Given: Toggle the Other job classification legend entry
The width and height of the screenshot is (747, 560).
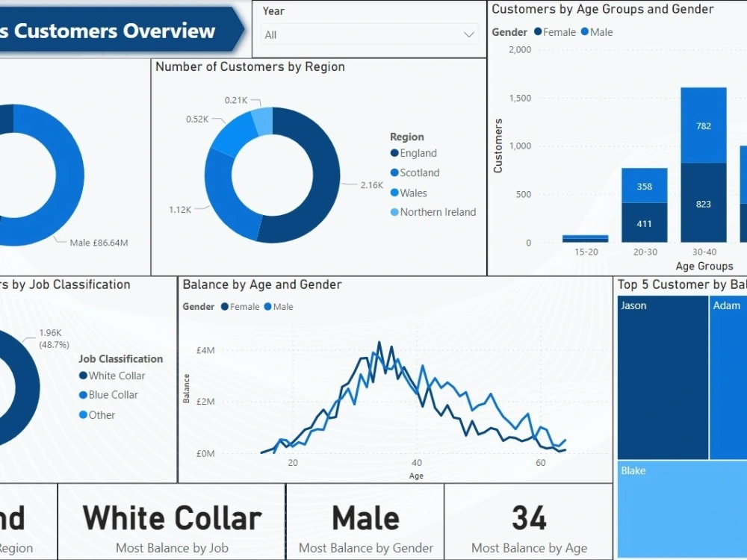Looking at the screenshot, I should (x=82, y=414).
